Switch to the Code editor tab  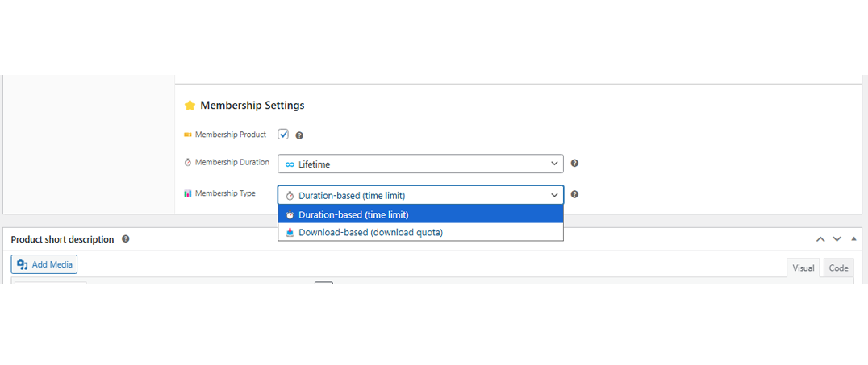[838, 268]
